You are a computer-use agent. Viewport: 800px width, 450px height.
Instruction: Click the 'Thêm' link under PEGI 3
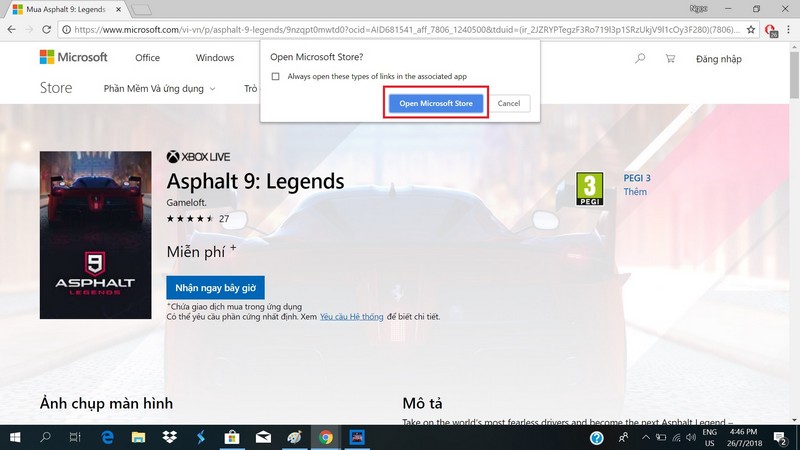coord(635,192)
